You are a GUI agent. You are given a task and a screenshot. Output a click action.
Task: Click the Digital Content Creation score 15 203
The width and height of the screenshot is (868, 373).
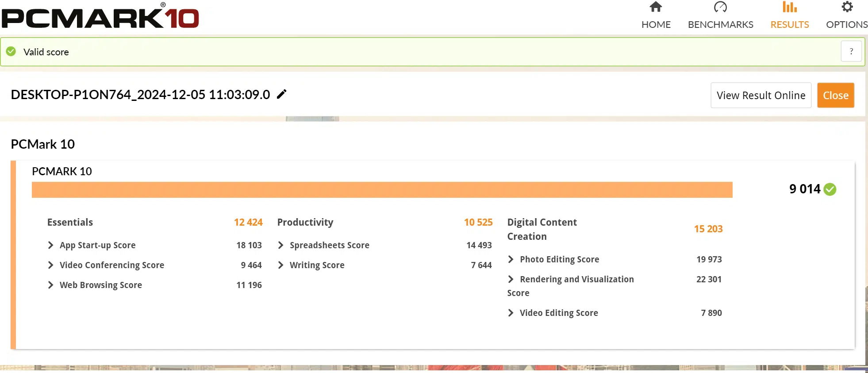[x=708, y=229]
